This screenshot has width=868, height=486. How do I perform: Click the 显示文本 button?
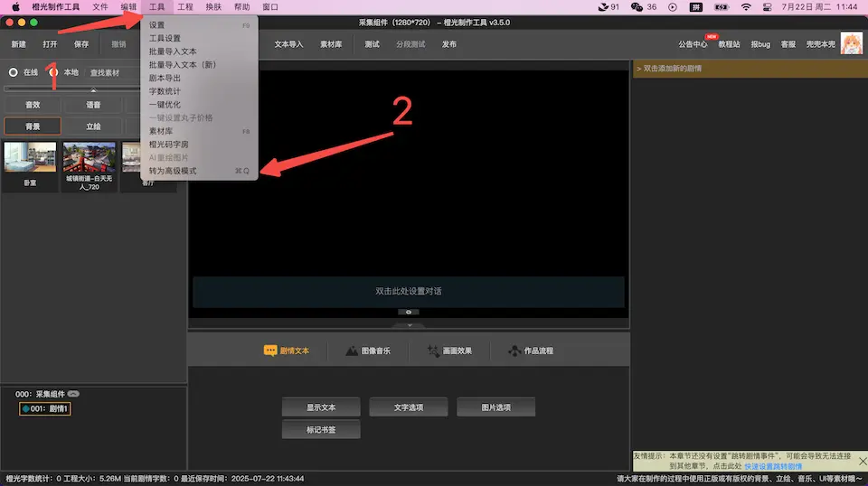(x=321, y=407)
